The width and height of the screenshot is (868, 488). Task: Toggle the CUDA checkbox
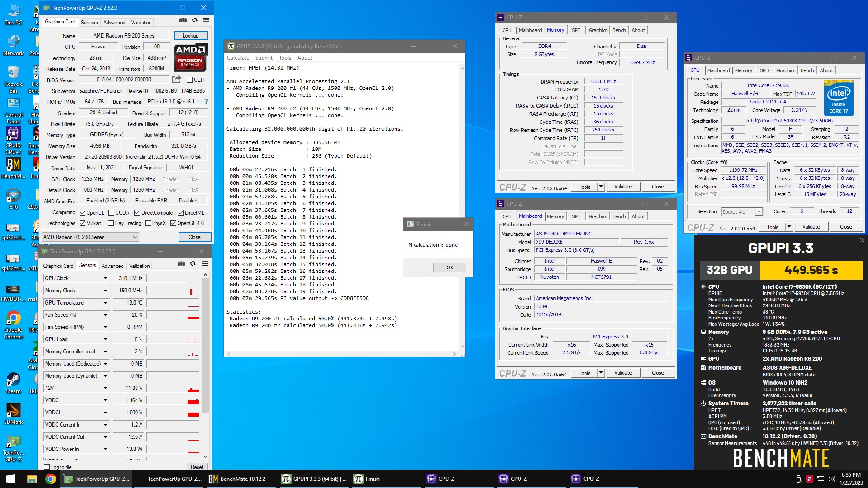tap(111, 213)
